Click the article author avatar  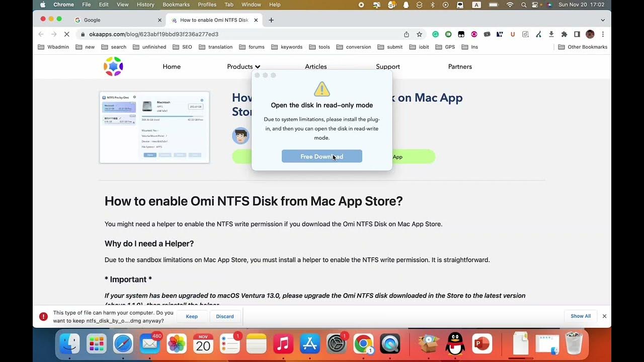tap(240, 136)
